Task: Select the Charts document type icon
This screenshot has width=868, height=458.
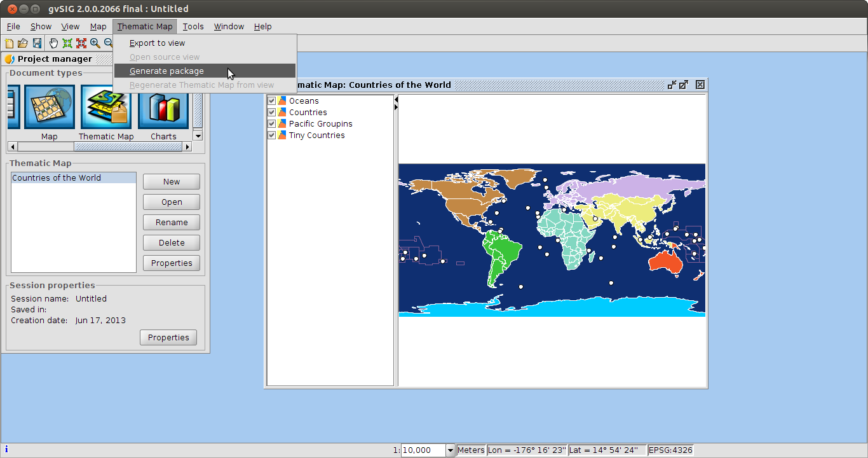Action: click(x=163, y=108)
